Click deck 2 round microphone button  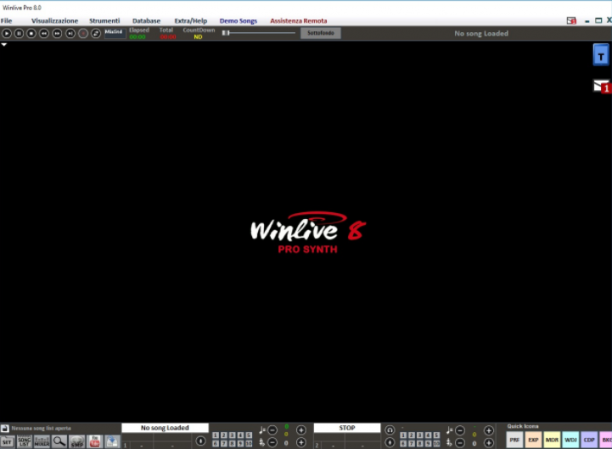pyautogui.click(x=390, y=443)
